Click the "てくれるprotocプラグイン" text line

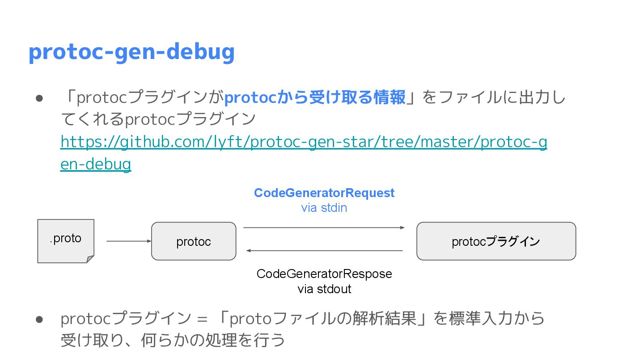[x=158, y=119]
